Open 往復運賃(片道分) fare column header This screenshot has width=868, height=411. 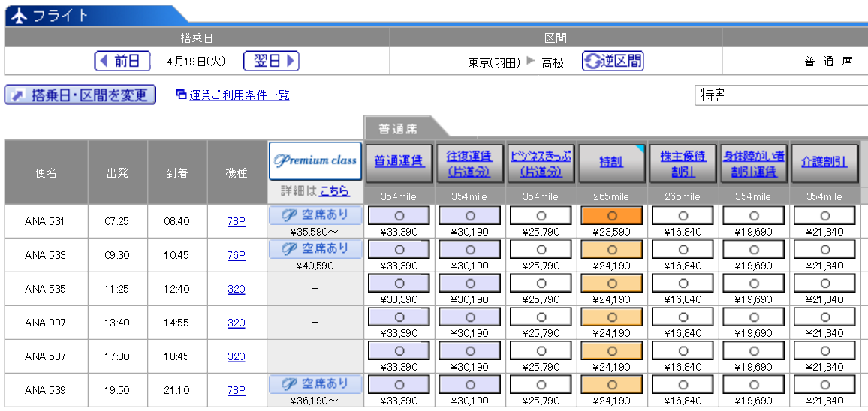coord(469,163)
